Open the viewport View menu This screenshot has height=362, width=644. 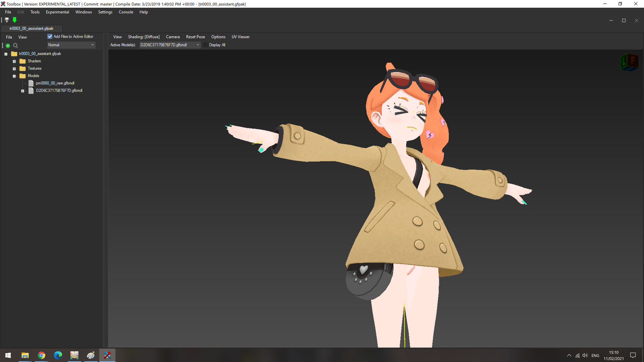(117, 37)
